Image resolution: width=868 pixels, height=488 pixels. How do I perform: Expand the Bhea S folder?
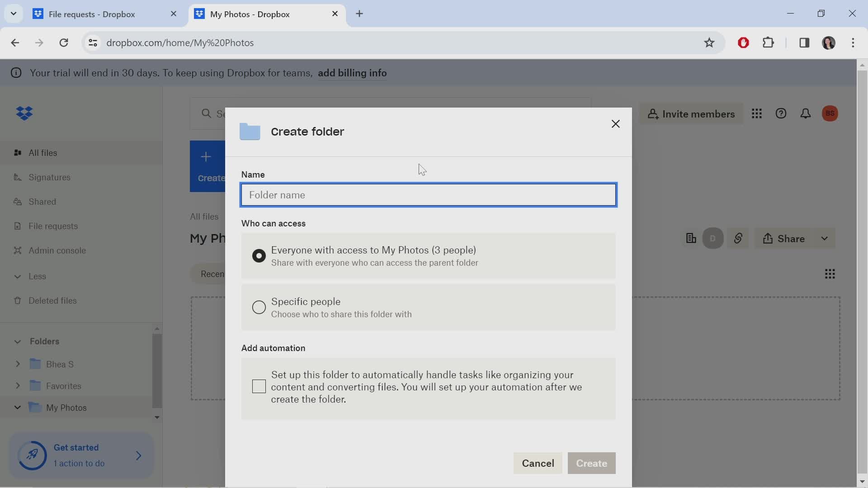coord(18,364)
